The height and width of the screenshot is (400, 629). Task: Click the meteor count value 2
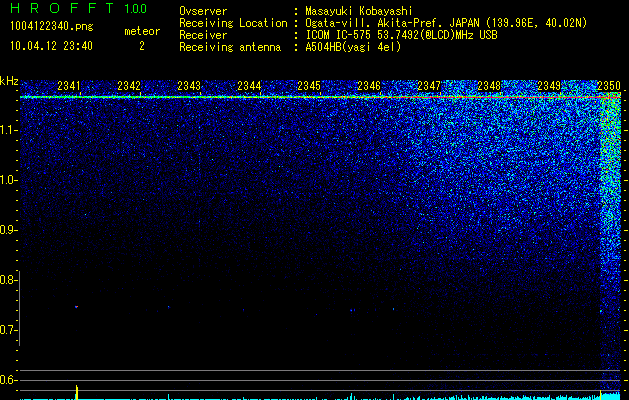[x=142, y=46]
